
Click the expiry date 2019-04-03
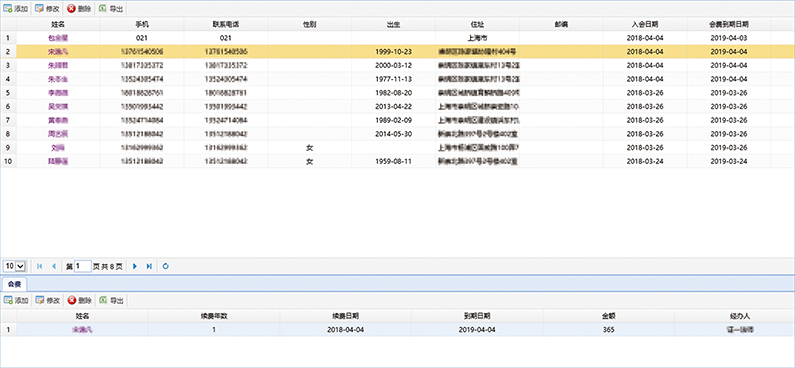[729, 38]
